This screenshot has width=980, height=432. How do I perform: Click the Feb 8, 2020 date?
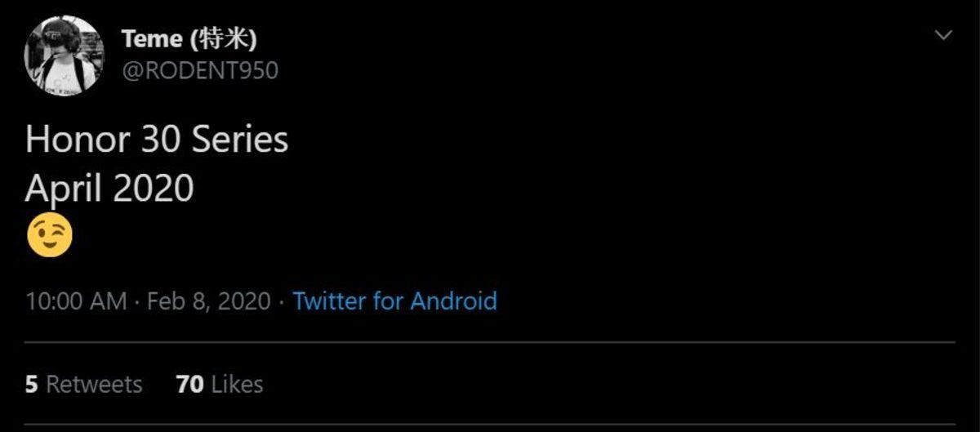[207, 301]
